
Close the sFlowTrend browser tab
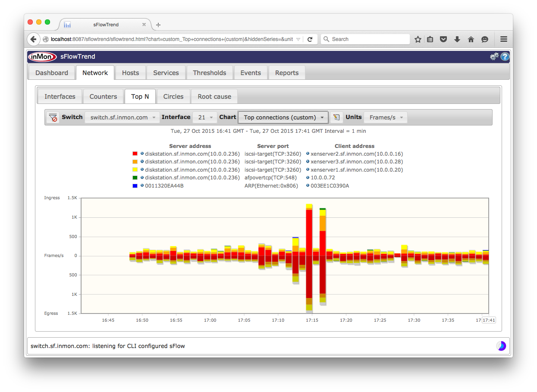[x=144, y=25]
